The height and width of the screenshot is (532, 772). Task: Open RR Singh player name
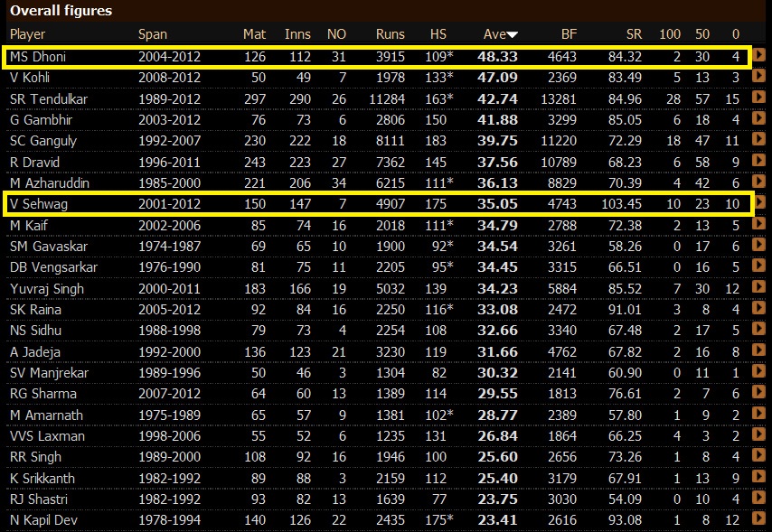(x=35, y=457)
